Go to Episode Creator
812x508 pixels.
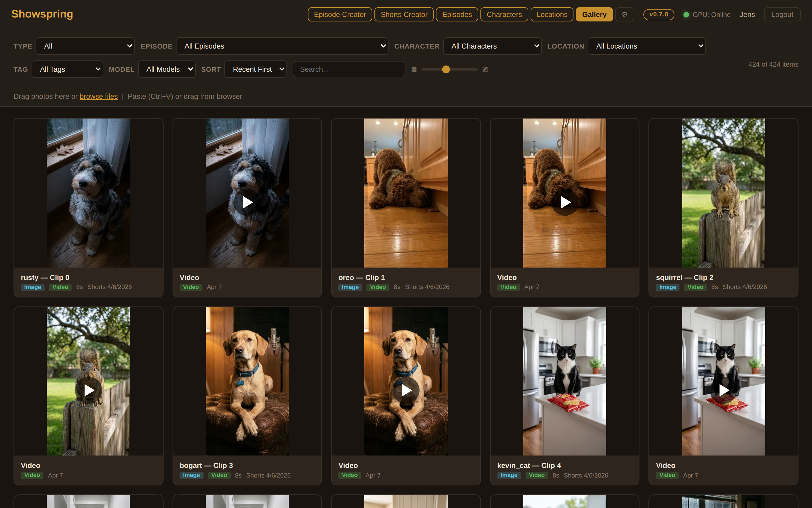pyautogui.click(x=340, y=14)
